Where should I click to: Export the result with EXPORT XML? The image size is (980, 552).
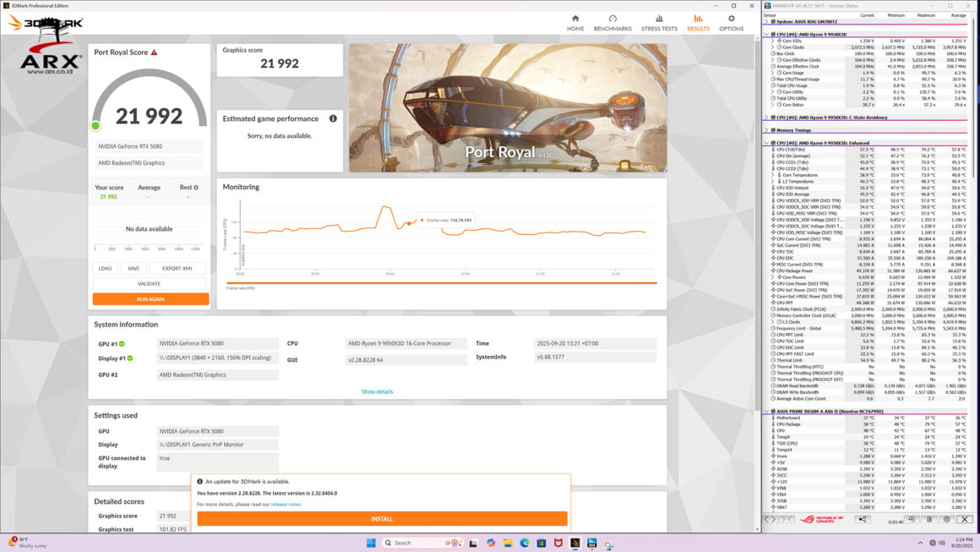[177, 268]
